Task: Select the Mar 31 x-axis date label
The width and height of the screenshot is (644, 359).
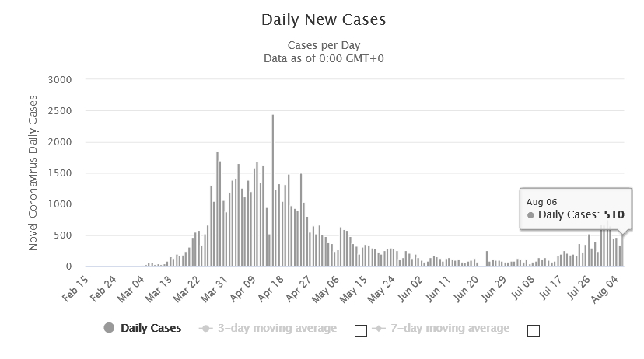Action: 214,289
